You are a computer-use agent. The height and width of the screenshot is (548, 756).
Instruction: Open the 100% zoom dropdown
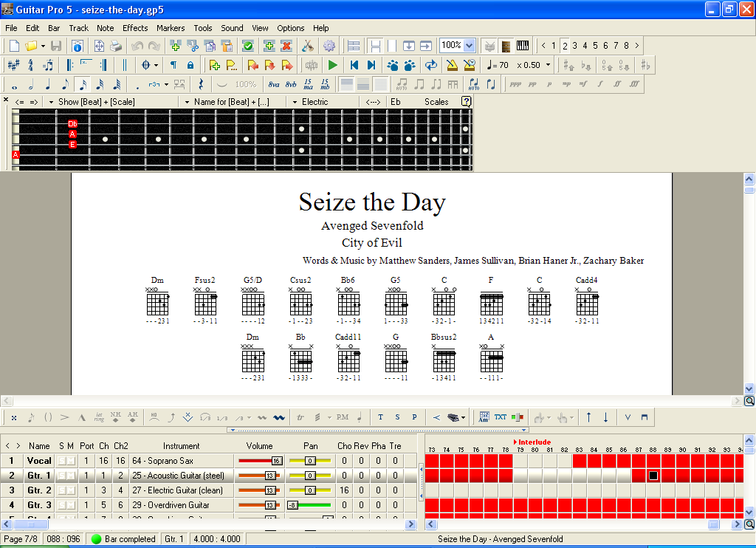pos(470,46)
